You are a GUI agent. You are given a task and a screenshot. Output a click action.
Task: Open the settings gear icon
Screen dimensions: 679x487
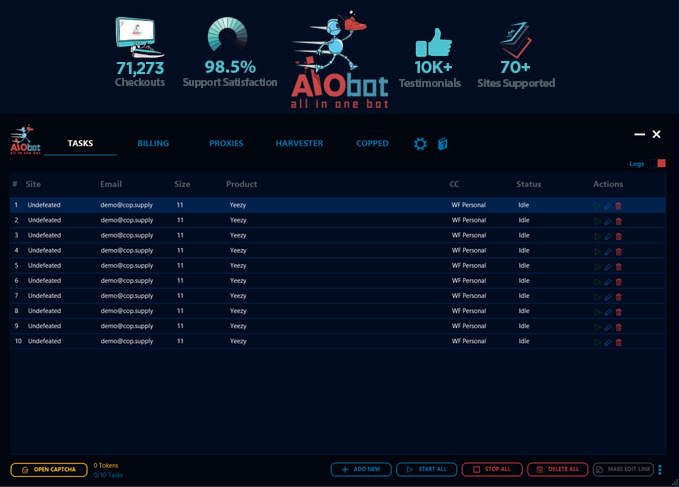click(x=420, y=144)
